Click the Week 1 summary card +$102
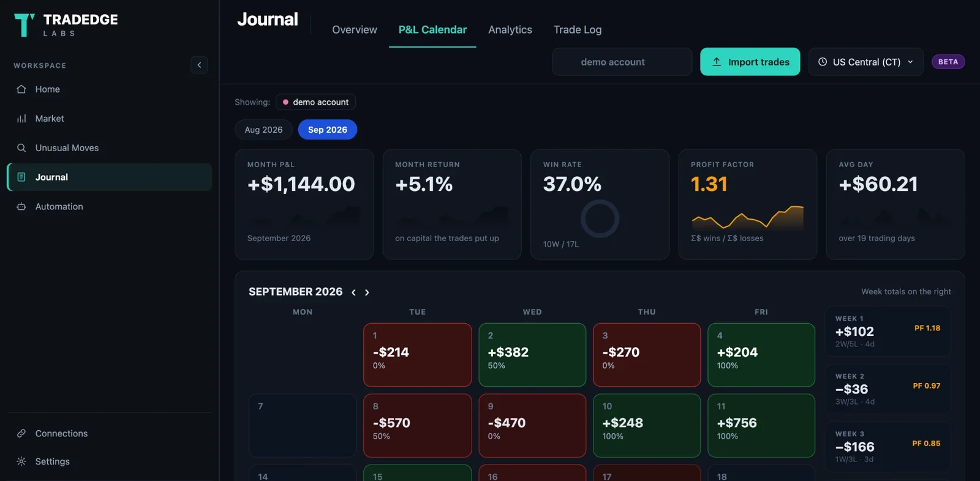 (x=888, y=332)
